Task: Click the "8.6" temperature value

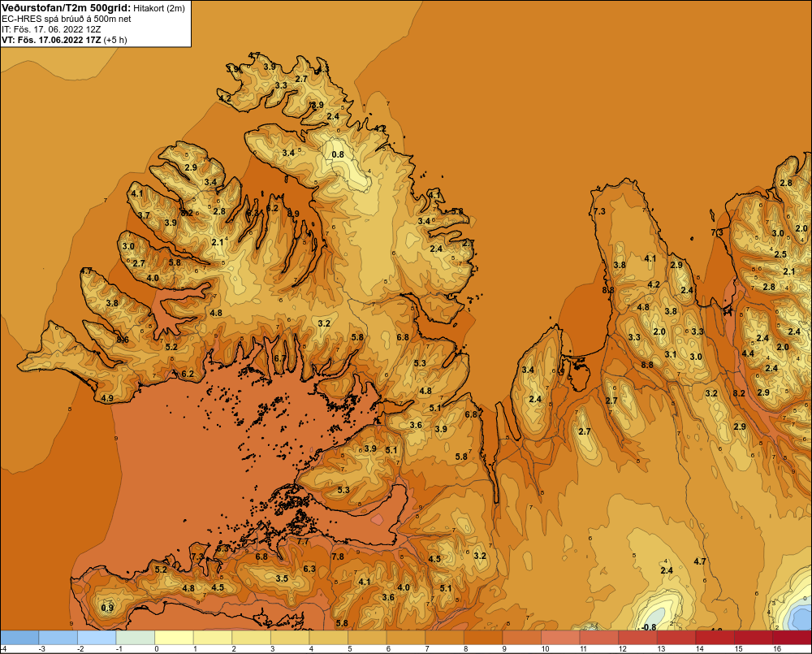Action: [123, 340]
